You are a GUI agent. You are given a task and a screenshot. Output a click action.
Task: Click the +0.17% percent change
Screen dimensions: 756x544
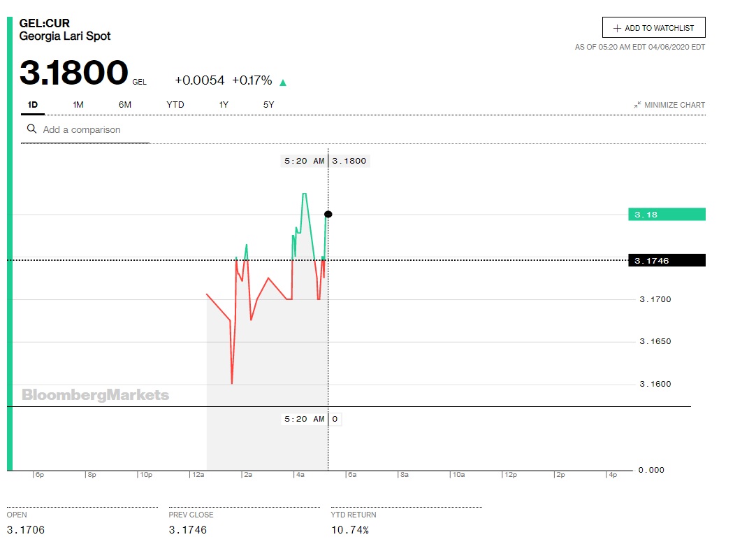(252, 80)
